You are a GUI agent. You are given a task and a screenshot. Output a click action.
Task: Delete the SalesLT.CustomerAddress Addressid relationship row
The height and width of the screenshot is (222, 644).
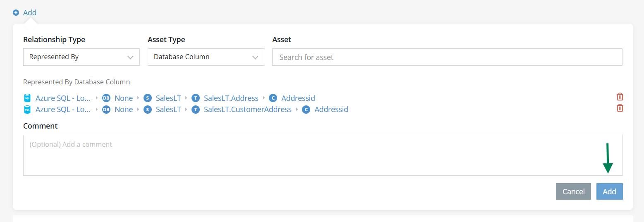click(620, 108)
